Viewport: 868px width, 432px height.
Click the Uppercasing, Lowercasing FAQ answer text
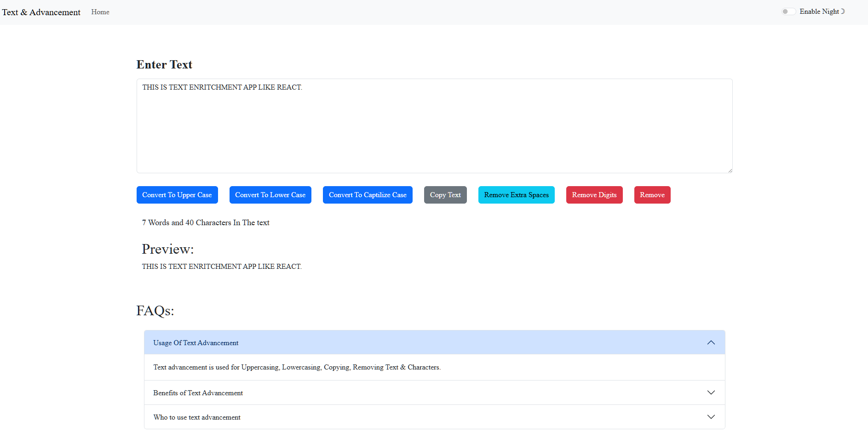(x=297, y=367)
